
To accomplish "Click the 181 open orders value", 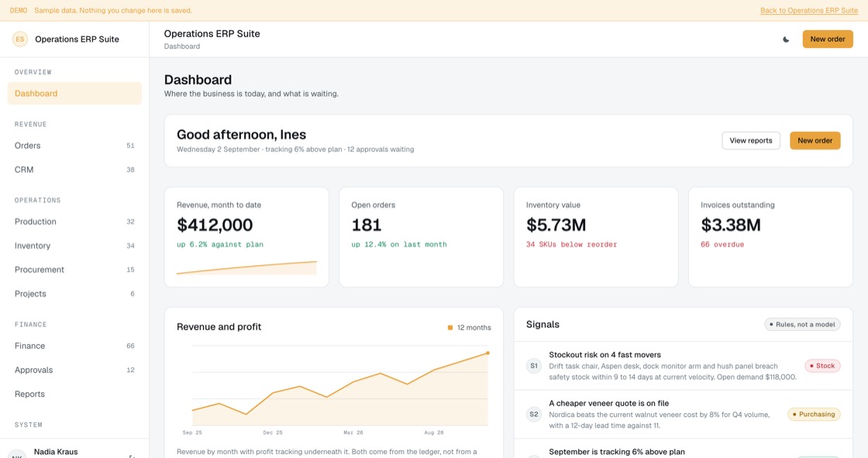I will [367, 225].
